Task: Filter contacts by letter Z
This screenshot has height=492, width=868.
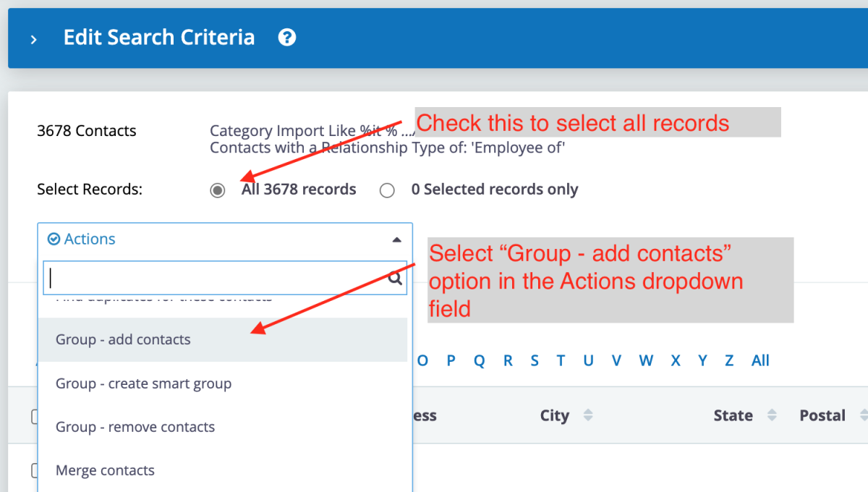Action: [729, 360]
